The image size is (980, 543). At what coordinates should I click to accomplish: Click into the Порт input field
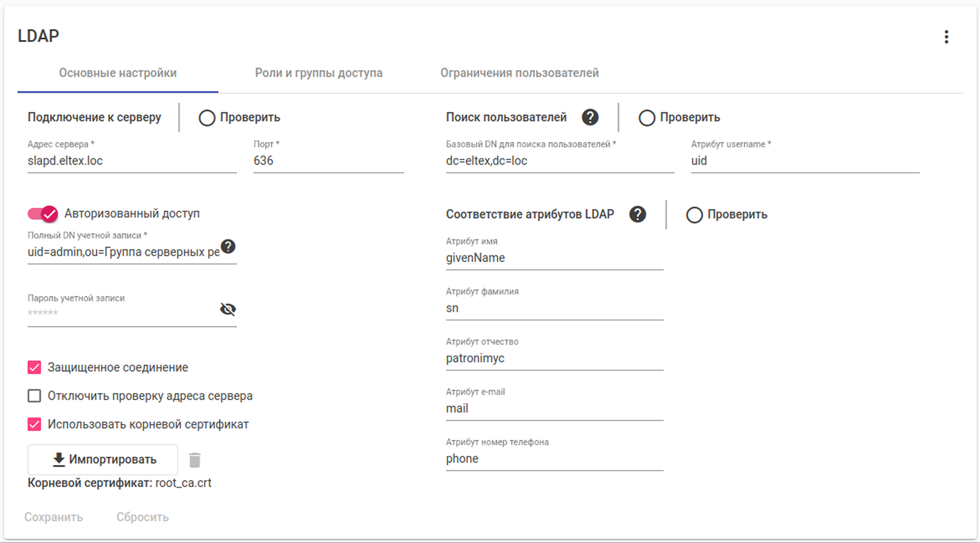(x=328, y=161)
